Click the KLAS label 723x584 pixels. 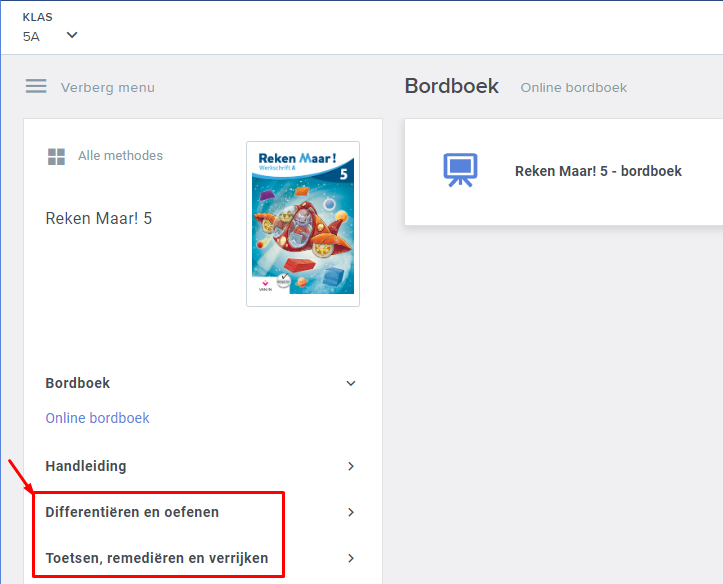pos(37,17)
